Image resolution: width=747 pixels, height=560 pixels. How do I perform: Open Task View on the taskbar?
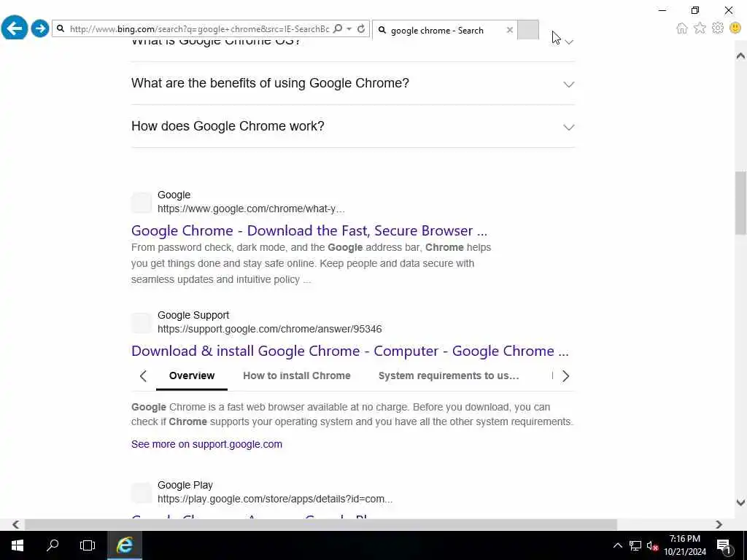[88, 545]
